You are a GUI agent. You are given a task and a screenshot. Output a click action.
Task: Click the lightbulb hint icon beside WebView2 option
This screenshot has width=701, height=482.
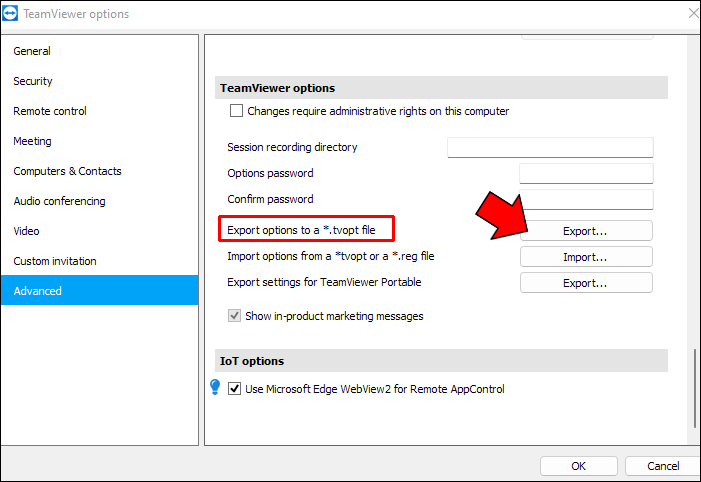(215, 388)
